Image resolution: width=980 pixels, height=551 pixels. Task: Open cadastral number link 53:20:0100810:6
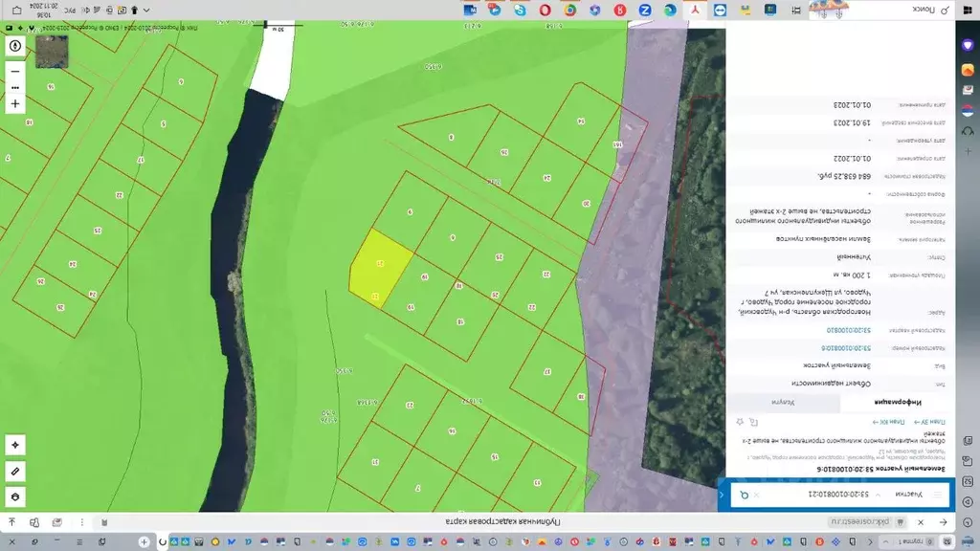(x=846, y=348)
